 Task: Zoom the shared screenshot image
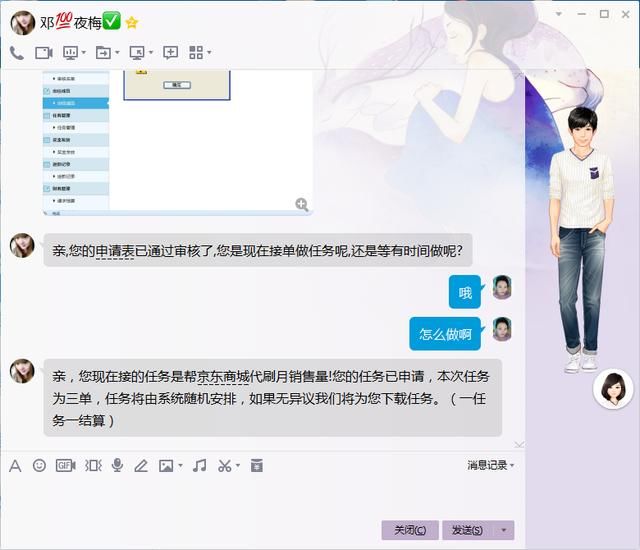point(302,204)
